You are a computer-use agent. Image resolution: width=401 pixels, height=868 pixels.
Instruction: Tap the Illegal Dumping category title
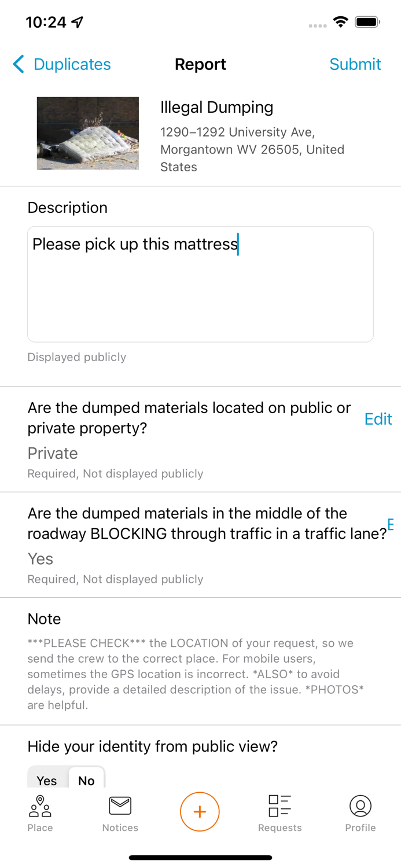coord(216,107)
